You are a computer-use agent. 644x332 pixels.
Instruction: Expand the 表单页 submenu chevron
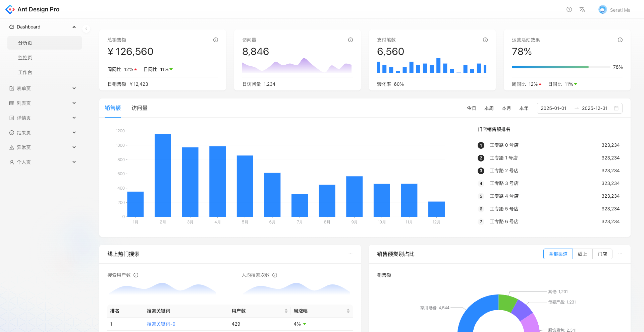[74, 88]
